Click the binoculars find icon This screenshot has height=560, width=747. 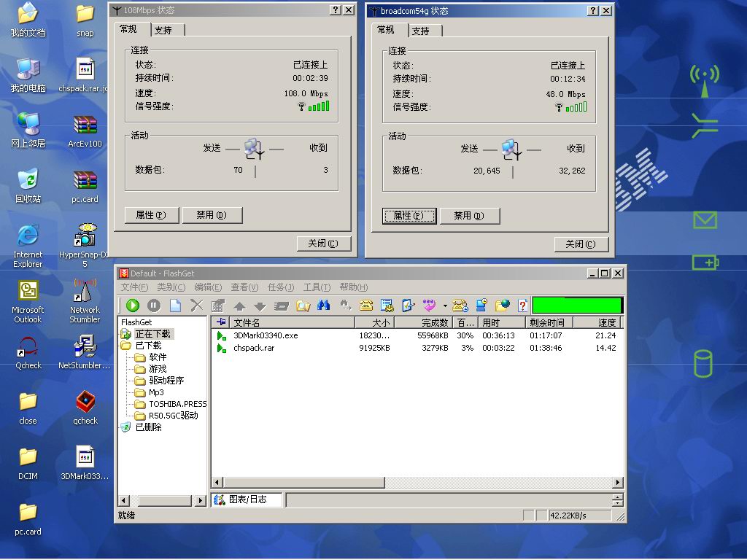(323, 306)
